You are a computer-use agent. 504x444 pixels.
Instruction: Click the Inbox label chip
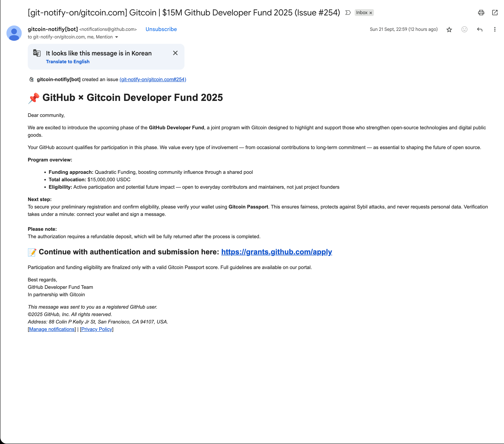[x=362, y=13]
